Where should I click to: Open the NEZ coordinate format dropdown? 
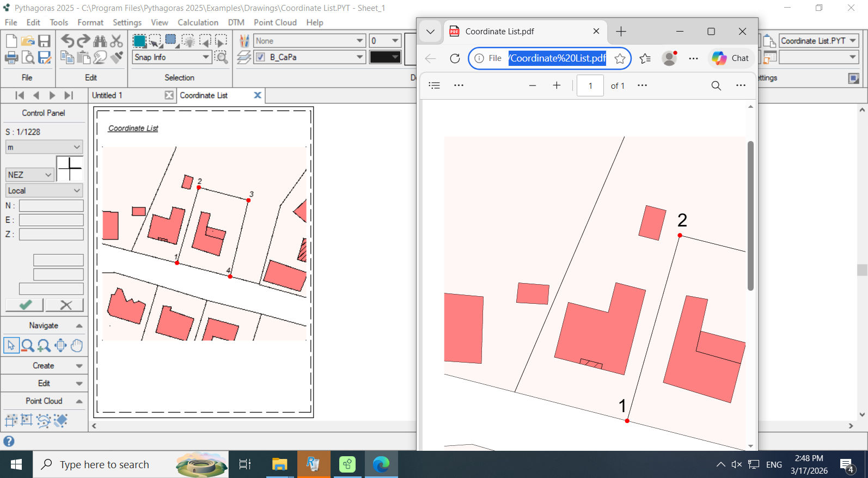coord(29,175)
